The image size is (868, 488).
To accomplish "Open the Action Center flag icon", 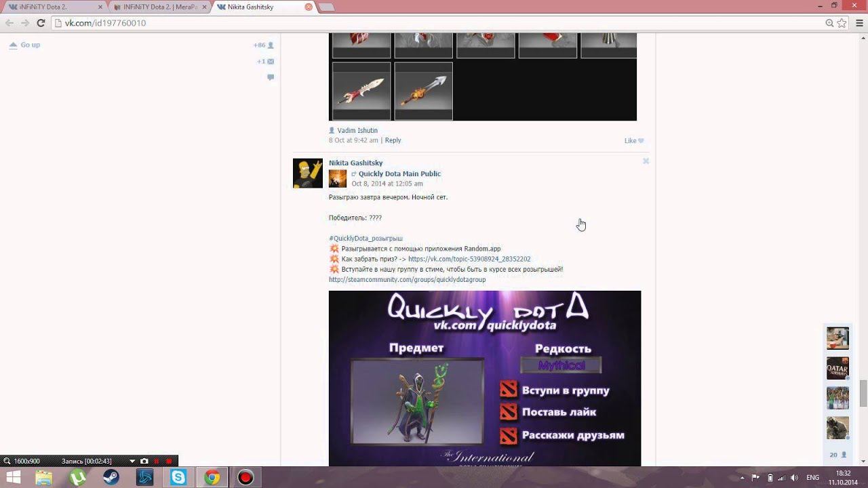I will [x=755, y=478].
